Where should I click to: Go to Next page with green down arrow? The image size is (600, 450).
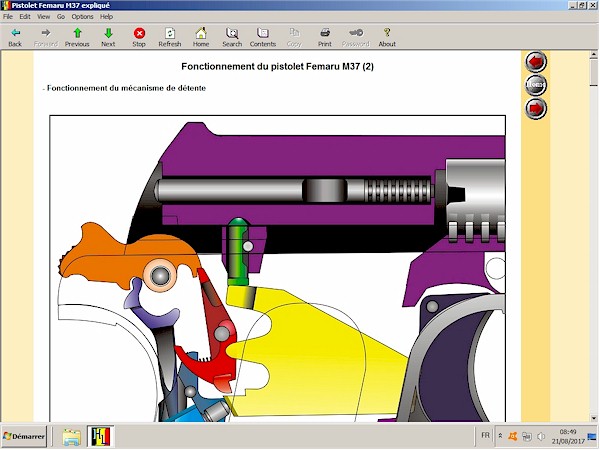(108, 37)
